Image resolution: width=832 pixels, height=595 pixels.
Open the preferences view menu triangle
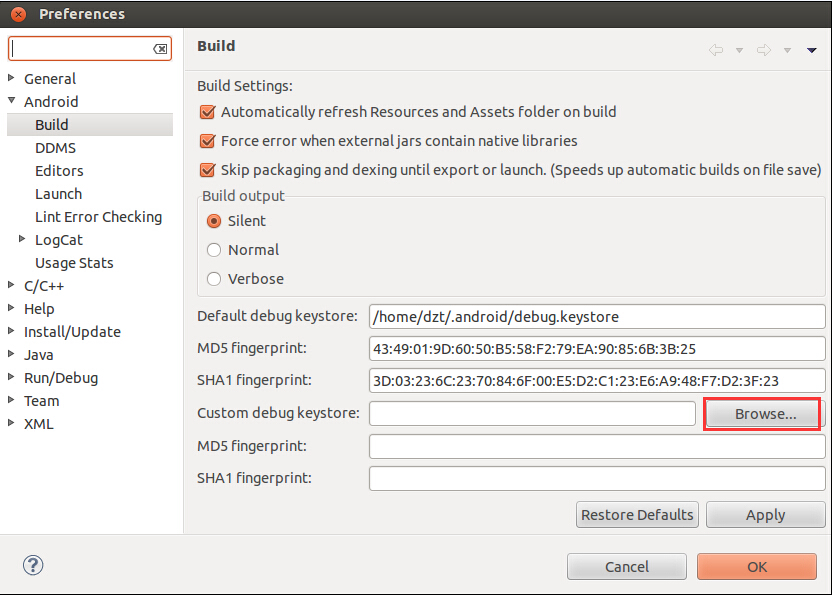(811, 50)
